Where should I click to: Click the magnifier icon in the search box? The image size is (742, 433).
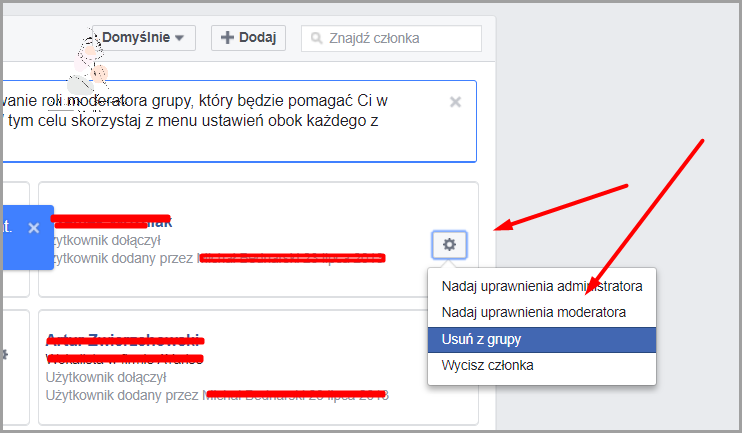pos(316,38)
